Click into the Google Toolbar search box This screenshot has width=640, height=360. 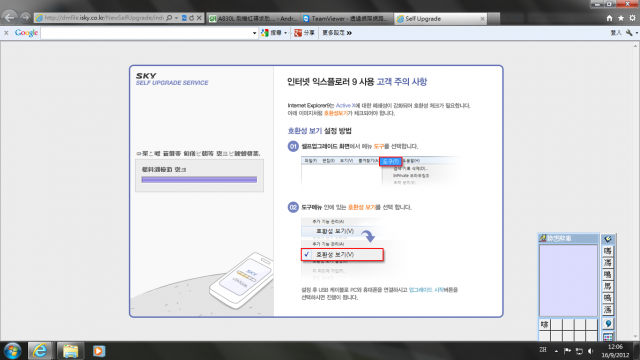[x=146, y=33]
